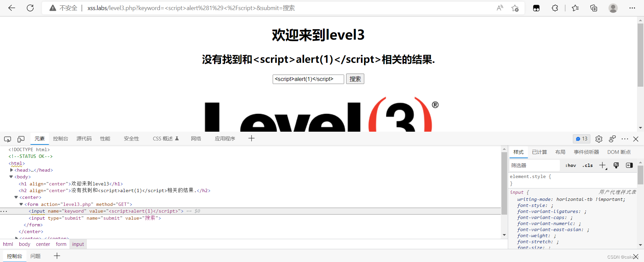Open actions menu for selected input node

(x=4, y=211)
